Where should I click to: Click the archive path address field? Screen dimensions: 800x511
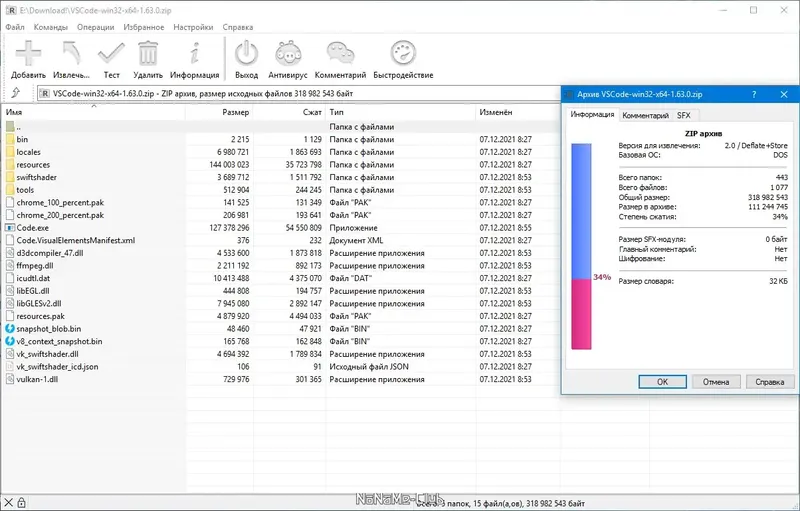click(x=298, y=93)
